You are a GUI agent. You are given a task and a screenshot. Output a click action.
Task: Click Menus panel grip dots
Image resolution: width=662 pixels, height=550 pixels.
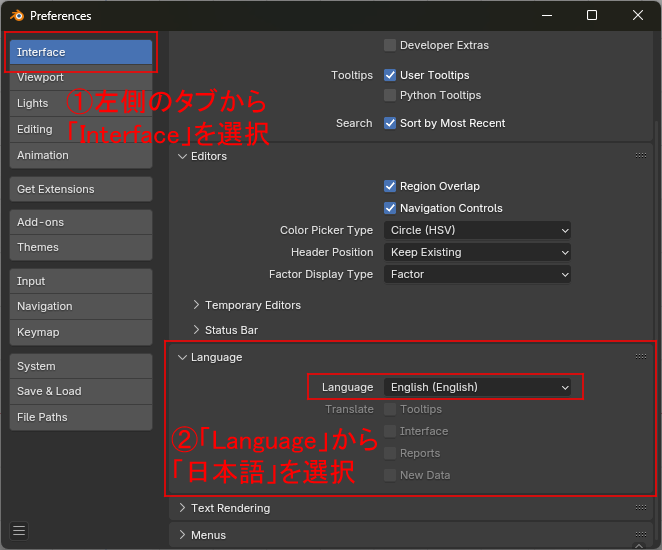tap(640, 534)
